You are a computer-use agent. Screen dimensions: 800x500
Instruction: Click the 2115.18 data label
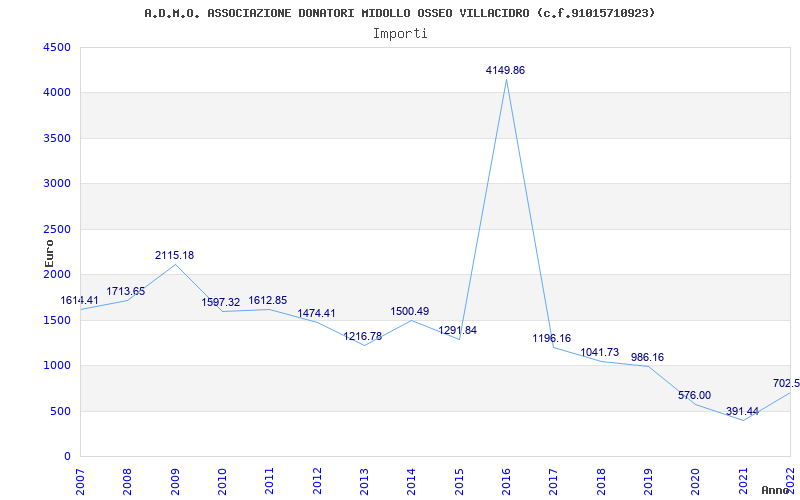[x=174, y=255]
